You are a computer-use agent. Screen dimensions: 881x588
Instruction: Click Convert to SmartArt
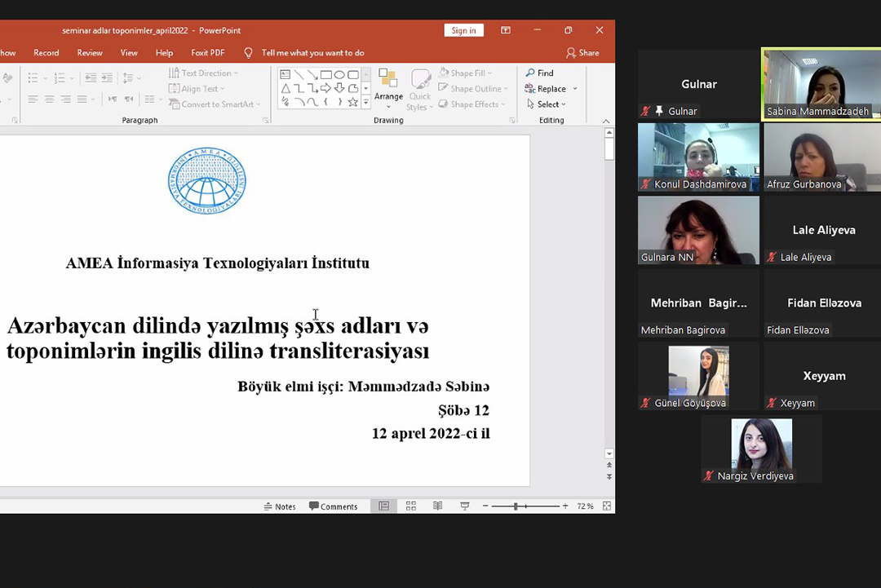click(215, 104)
